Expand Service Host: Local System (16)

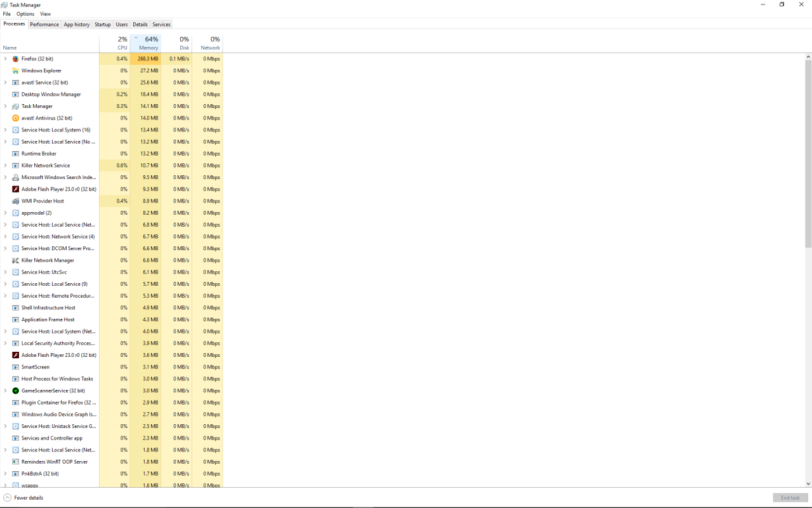[6, 130]
